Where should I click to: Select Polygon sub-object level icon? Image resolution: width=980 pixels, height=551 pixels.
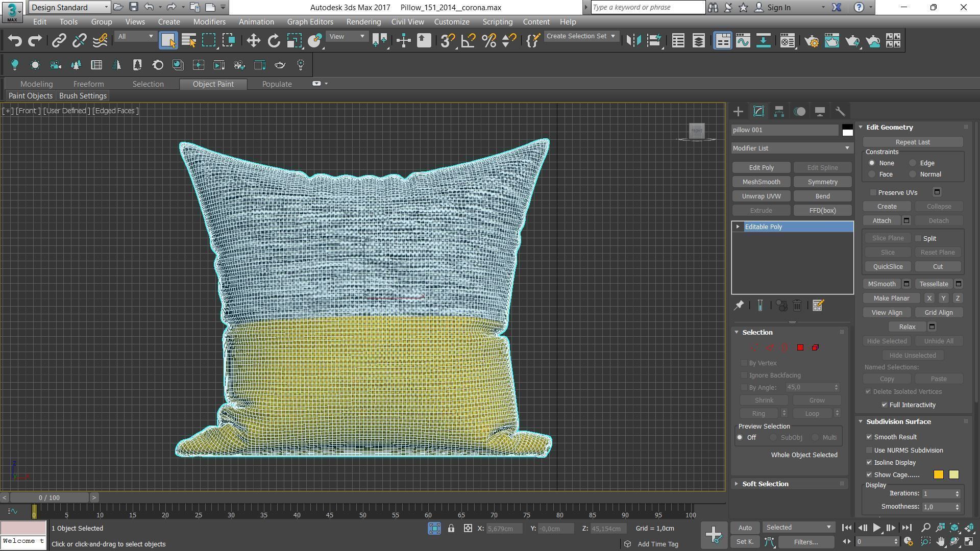pyautogui.click(x=800, y=347)
